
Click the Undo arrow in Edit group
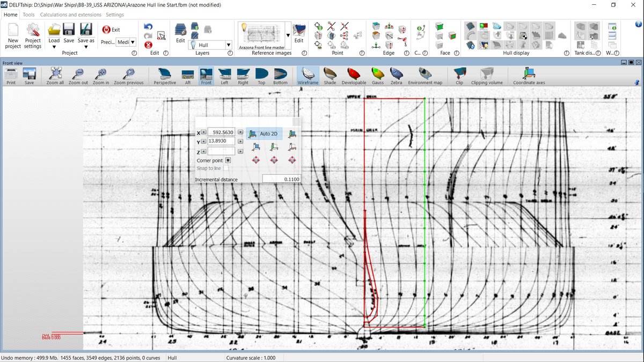point(148,27)
